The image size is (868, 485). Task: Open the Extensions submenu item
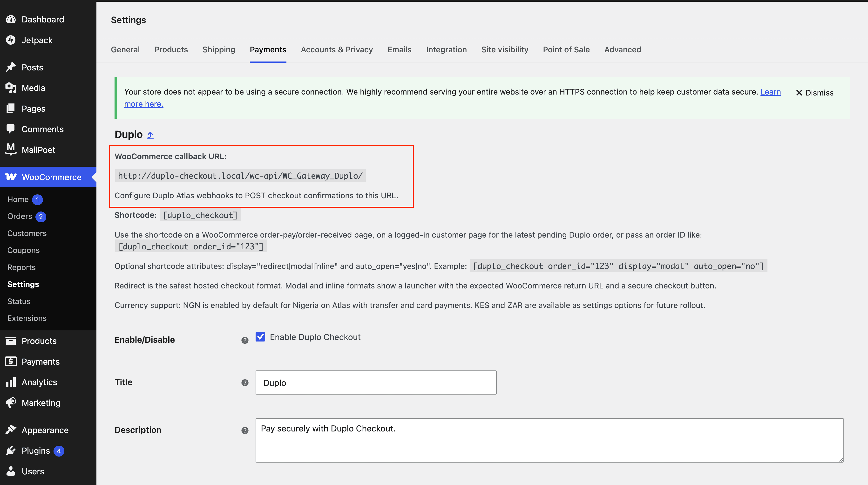click(27, 318)
